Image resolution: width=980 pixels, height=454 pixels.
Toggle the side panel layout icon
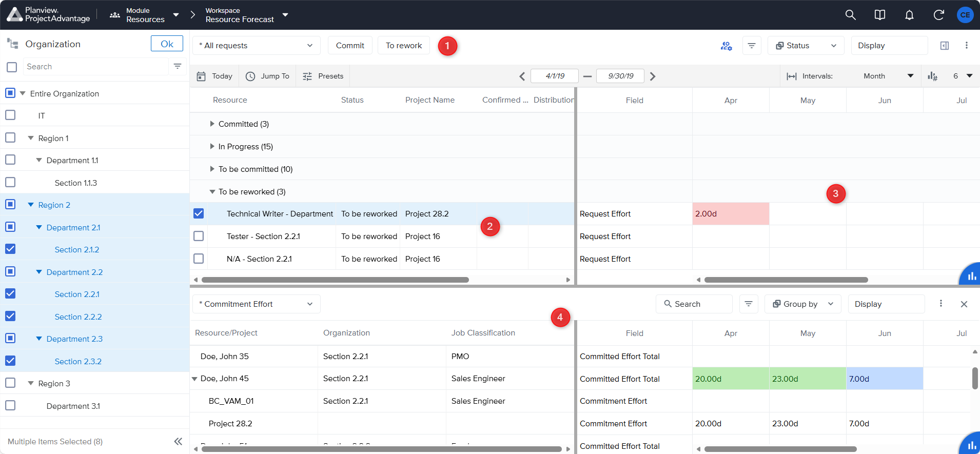point(944,46)
